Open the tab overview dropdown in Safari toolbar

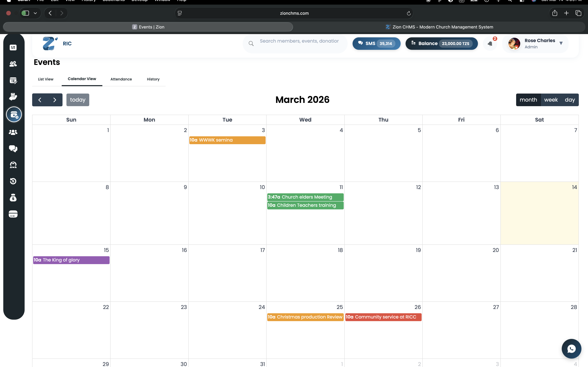[578, 13]
